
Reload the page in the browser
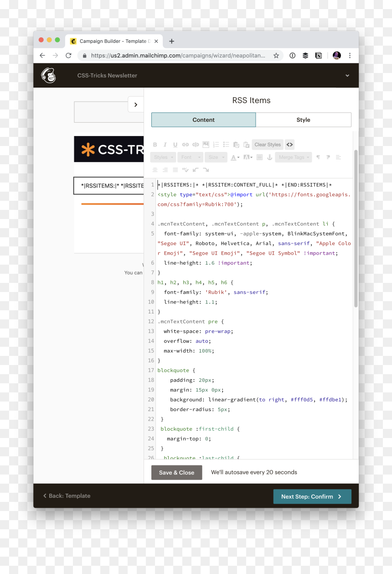(68, 56)
